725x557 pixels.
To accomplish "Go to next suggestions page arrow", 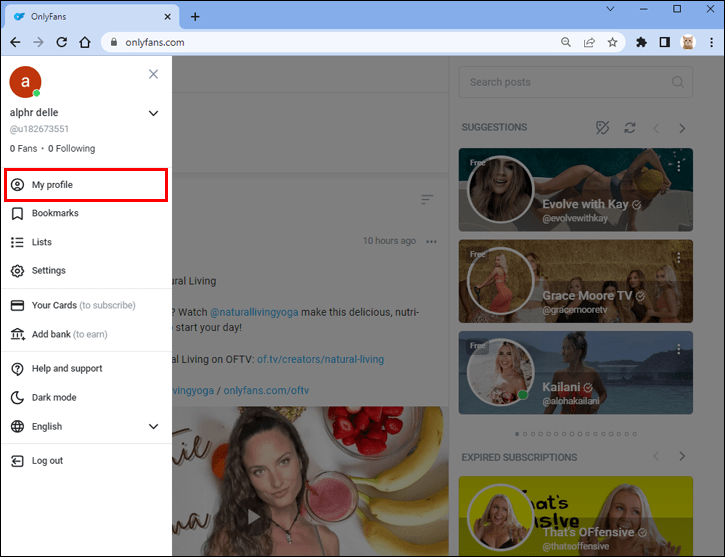I will point(682,128).
